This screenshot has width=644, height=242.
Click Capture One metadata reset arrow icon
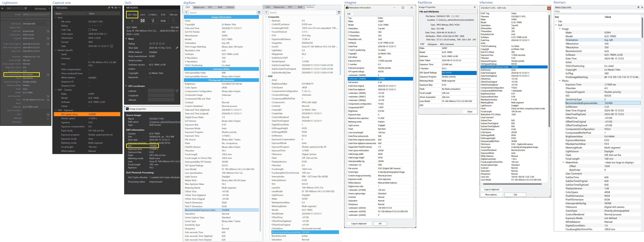tap(112, 8)
